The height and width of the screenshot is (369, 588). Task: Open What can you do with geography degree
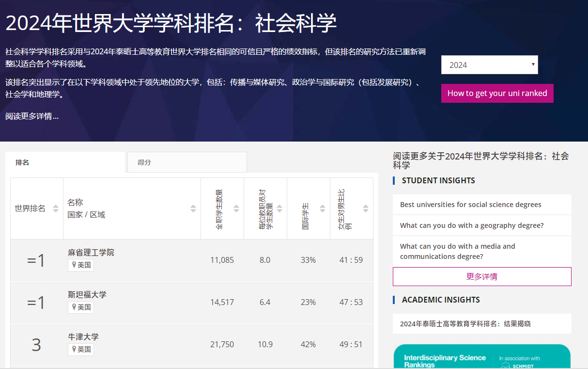[471, 225]
